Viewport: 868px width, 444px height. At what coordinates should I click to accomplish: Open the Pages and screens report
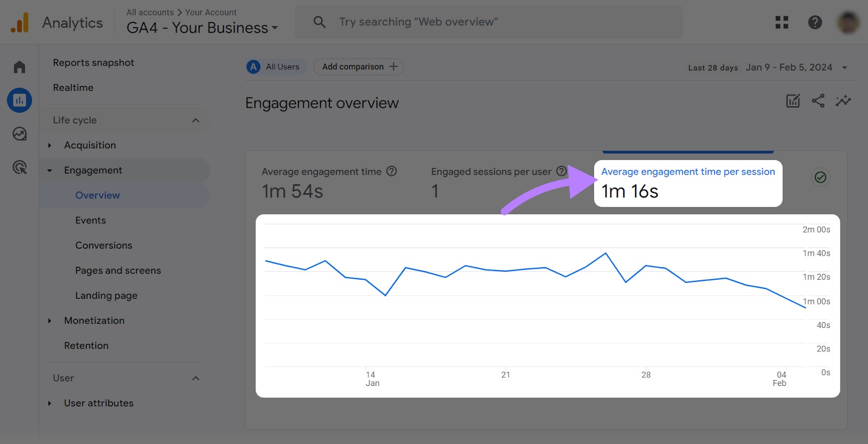(118, 271)
